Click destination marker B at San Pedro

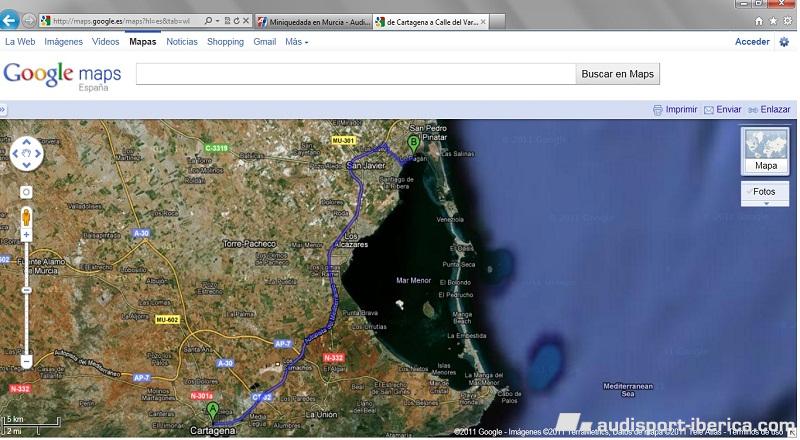[414, 143]
